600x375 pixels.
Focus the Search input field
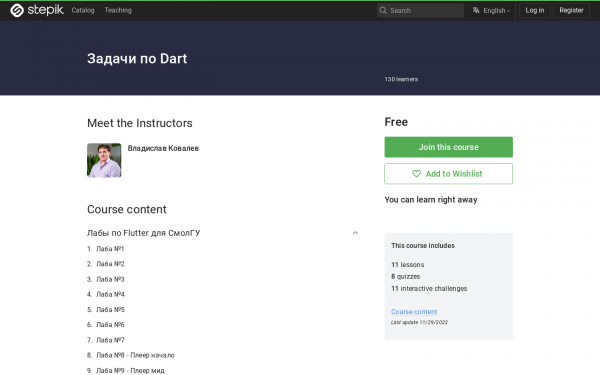click(x=420, y=10)
